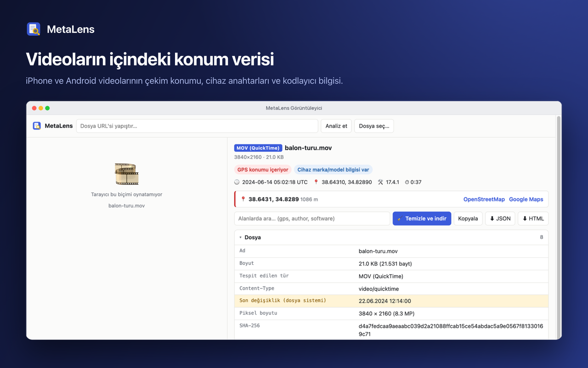Image resolution: width=588 pixels, height=368 pixels.
Task: Click the Content-Type value video/quicktime
Action: 379,289
